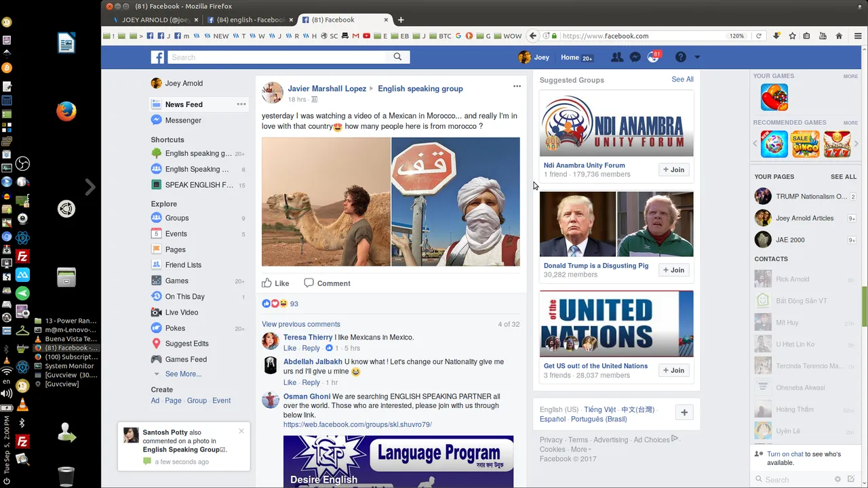Click See All suggested groups
Viewport: 868px width, 488px height.
(682, 79)
